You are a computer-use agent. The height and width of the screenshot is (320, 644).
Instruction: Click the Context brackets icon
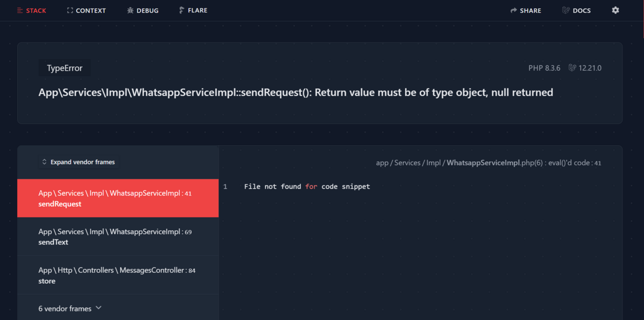tap(70, 10)
